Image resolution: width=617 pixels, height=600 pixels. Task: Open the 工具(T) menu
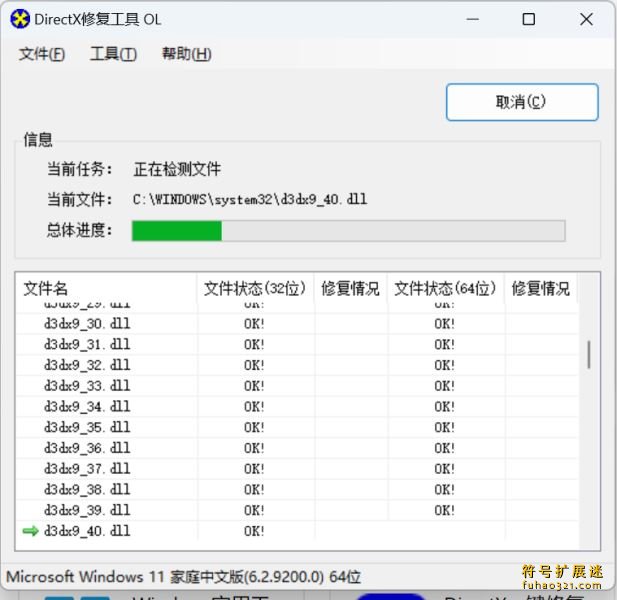click(x=113, y=54)
